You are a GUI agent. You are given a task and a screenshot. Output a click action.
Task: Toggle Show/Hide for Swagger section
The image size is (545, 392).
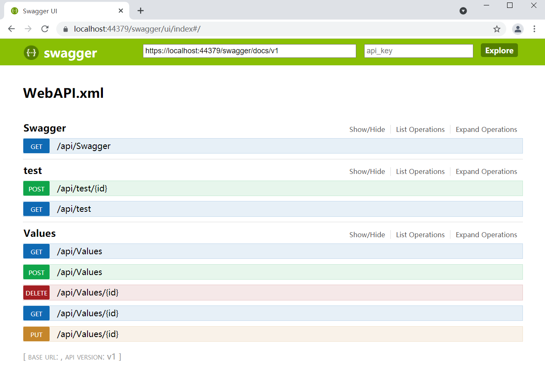(367, 129)
